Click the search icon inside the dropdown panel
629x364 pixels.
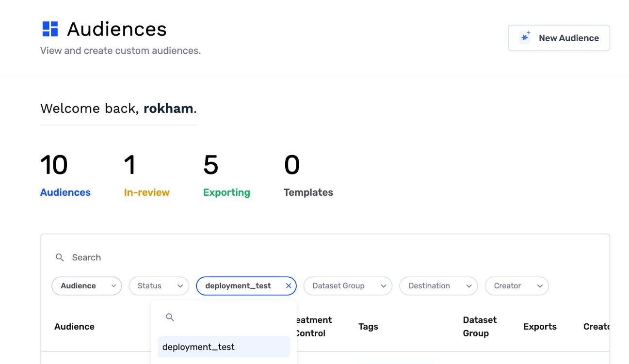pos(170,317)
